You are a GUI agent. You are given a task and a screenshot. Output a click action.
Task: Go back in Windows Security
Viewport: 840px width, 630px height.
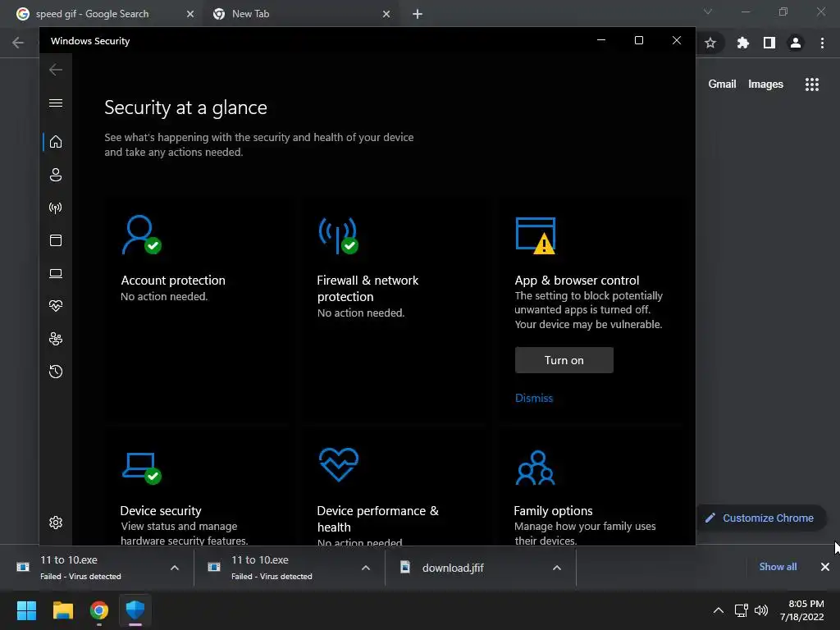(56, 70)
